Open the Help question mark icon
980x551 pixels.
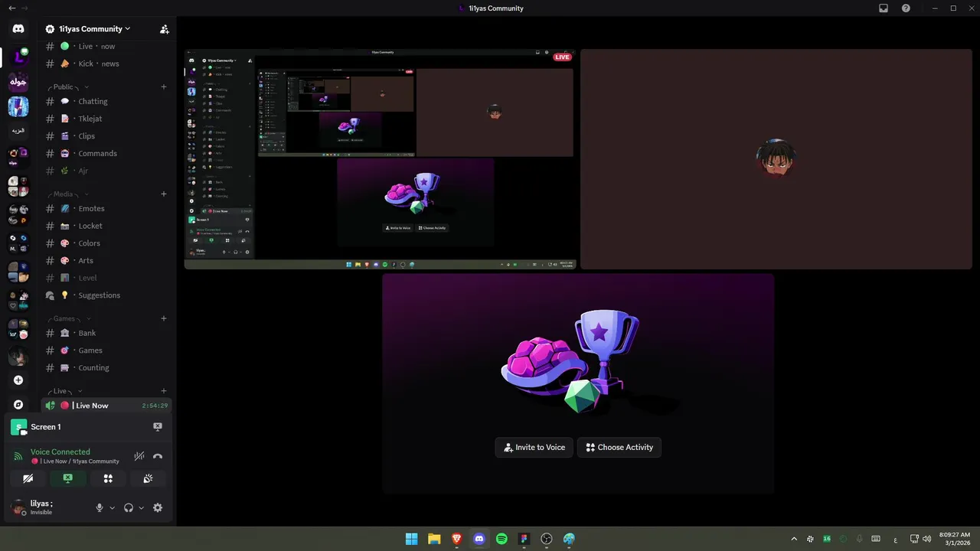906,8
